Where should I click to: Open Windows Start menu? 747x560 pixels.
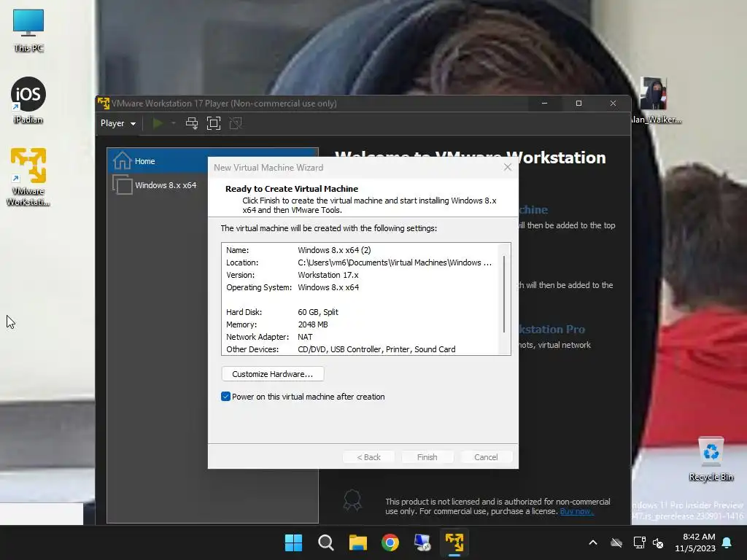(x=293, y=542)
